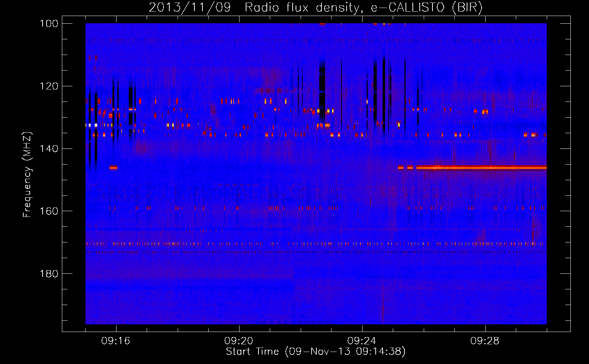Click the 09:16 time tick label
The image size is (589, 364).
pyautogui.click(x=116, y=341)
